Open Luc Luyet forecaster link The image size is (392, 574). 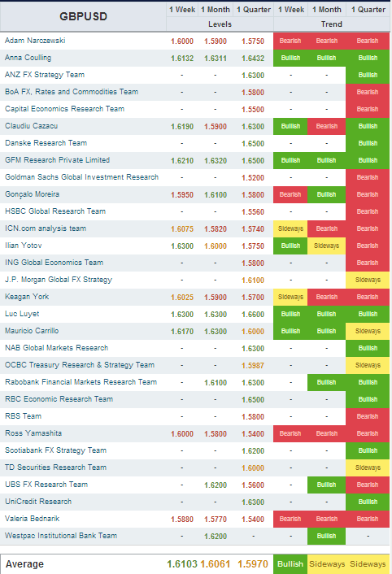22,314
